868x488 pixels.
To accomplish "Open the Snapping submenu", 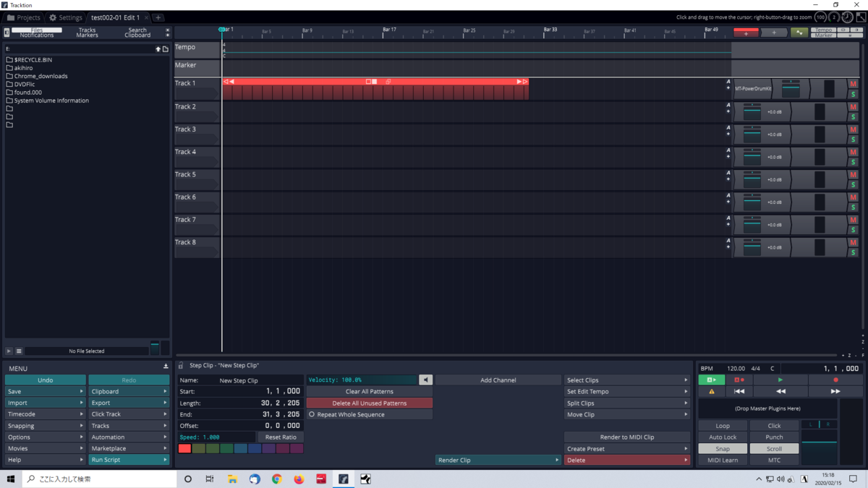I will pyautogui.click(x=45, y=426).
